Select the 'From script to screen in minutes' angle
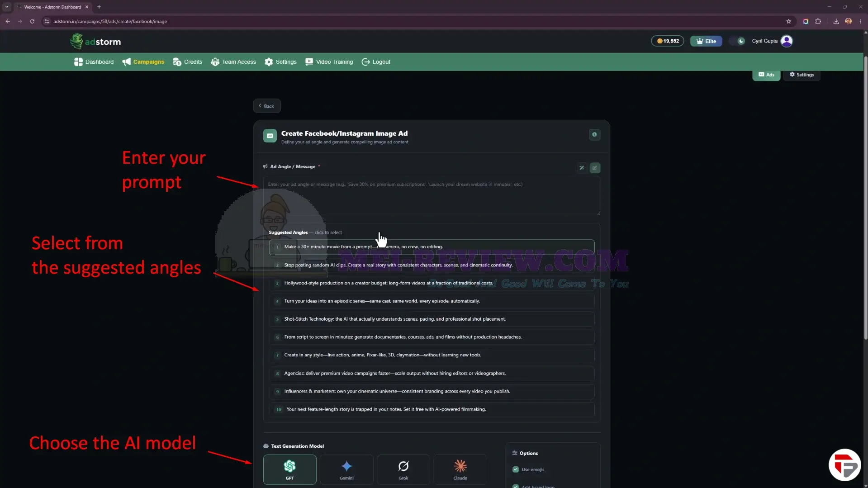The height and width of the screenshot is (488, 868). 432,337
